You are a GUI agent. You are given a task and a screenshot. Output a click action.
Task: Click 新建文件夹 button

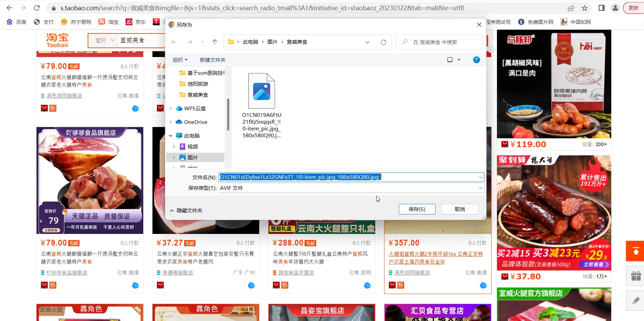(213, 60)
